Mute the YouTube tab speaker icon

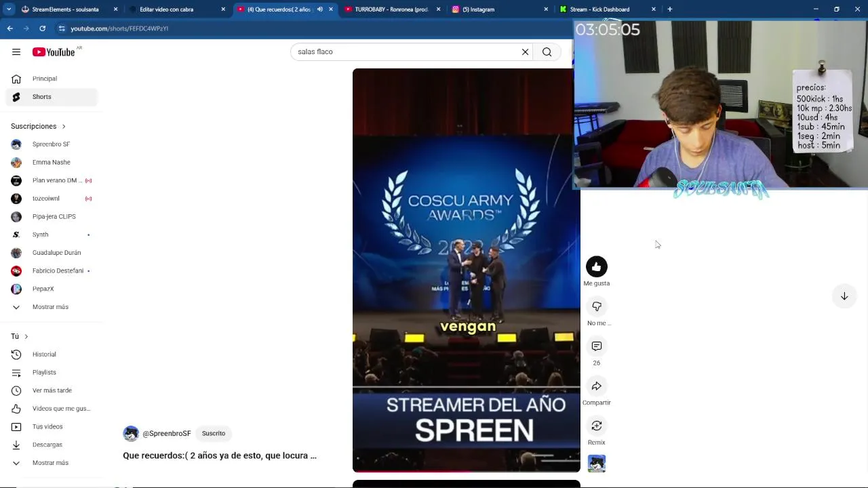click(x=320, y=9)
